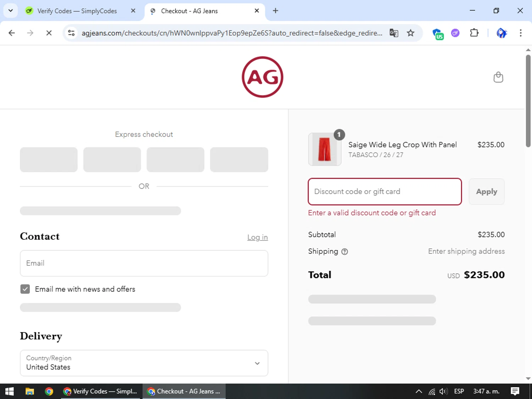Click the page vertical scrollbar
This screenshot has width=532, height=399.
528,101
